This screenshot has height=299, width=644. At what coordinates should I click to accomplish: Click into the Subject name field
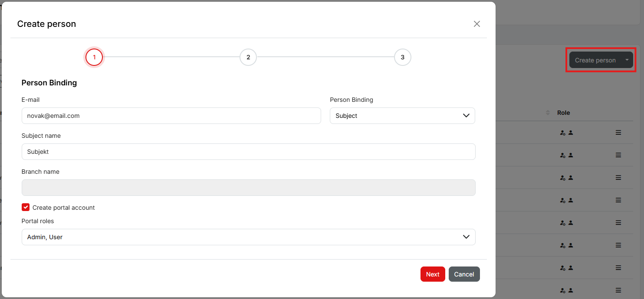[248, 152]
